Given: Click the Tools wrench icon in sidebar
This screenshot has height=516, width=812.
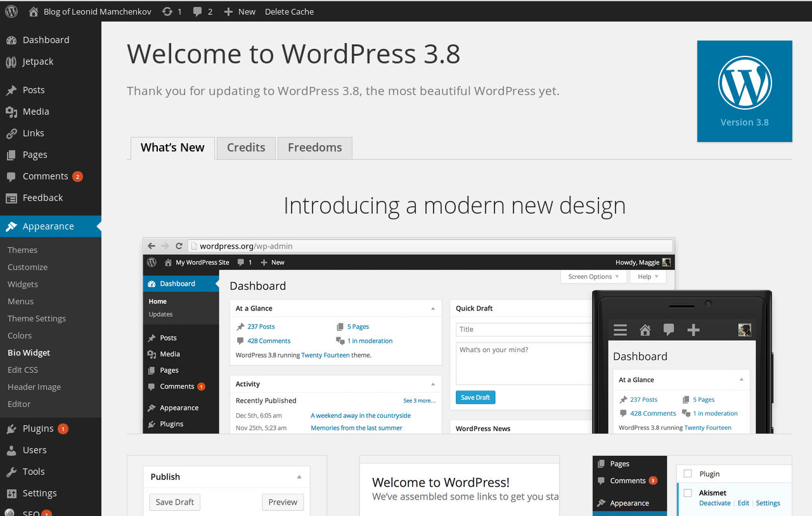Looking at the screenshot, I should tap(11, 472).
